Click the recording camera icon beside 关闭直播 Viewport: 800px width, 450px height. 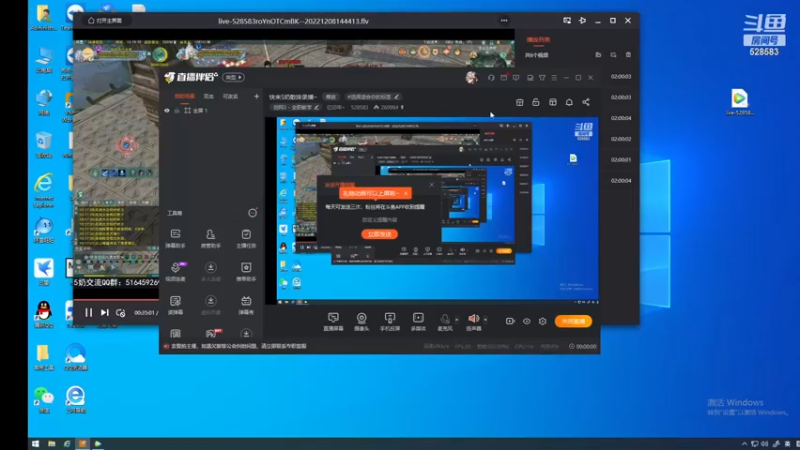[510, 321]
